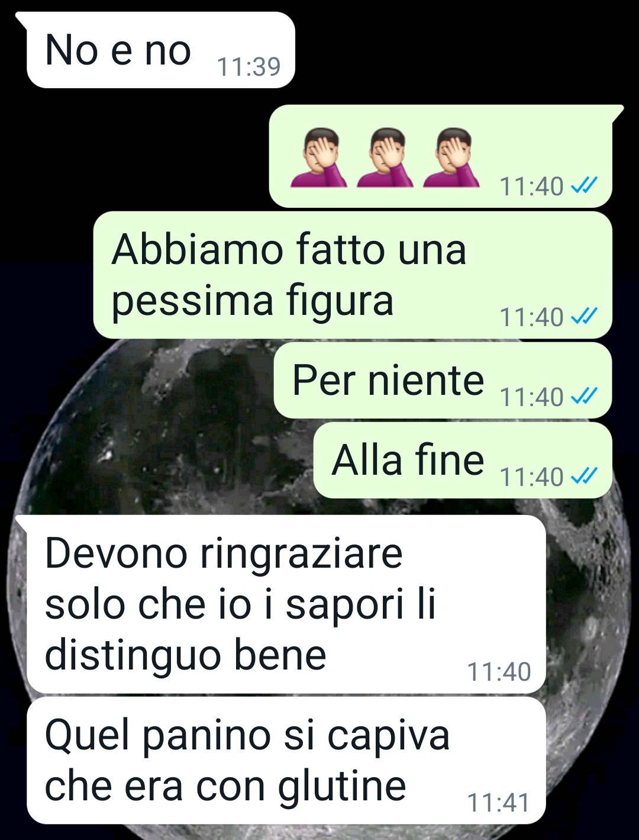The width and height of the screenshot is (639, 840).
Task: Select the 'Quel panino si capiva' message
Action: 286,761
